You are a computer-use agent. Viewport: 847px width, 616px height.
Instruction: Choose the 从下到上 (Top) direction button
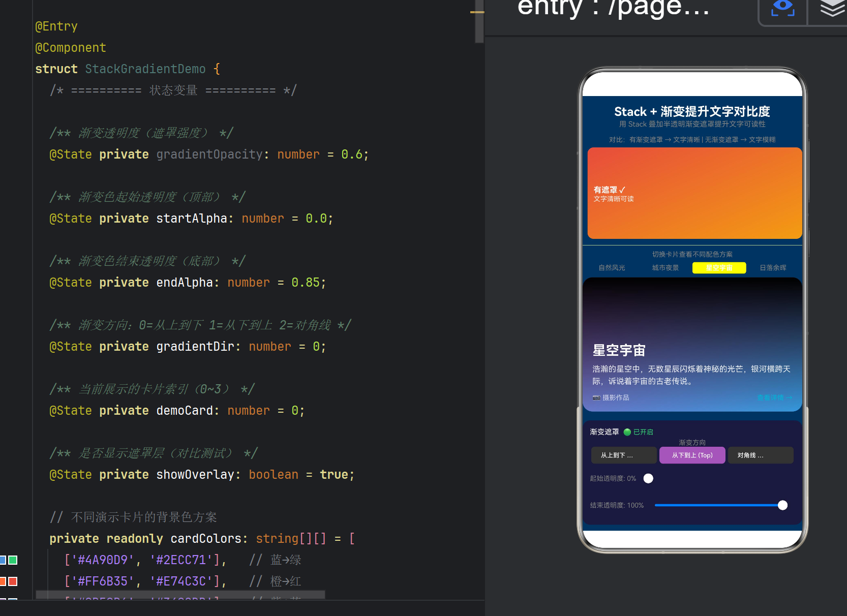[x=692, y=455]
